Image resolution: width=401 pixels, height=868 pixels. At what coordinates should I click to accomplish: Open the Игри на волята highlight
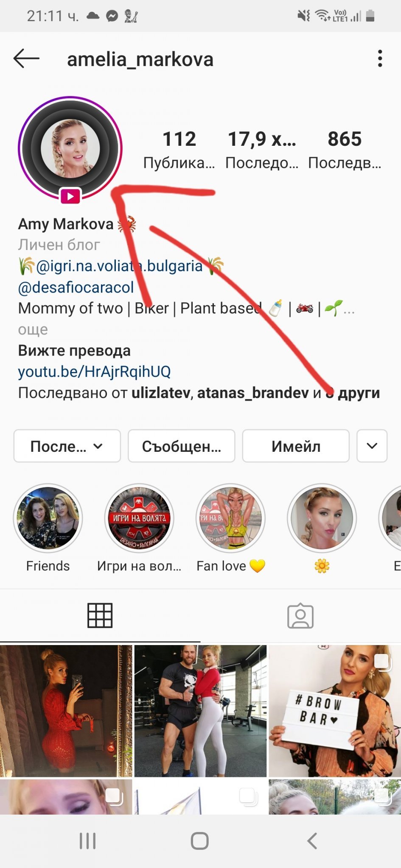pyautogui.click(x=139, y=518)
